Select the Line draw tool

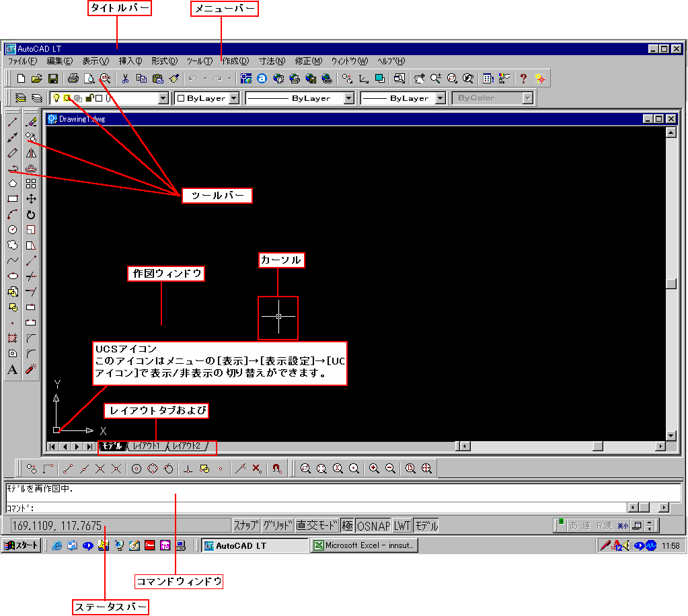(13, 122)
